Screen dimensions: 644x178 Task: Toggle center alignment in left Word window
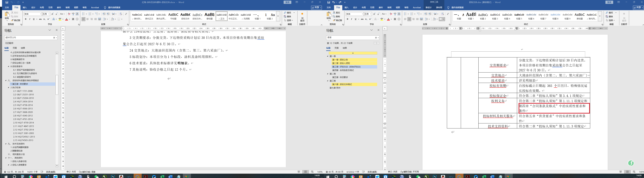pyautogui.click(x=87, y=19)
